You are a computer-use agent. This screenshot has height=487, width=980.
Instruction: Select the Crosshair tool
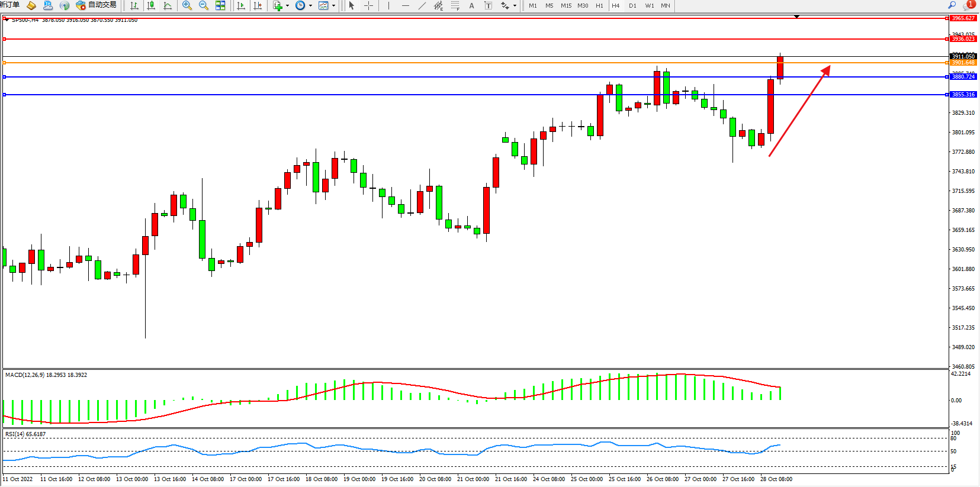[x=368, y=5]
